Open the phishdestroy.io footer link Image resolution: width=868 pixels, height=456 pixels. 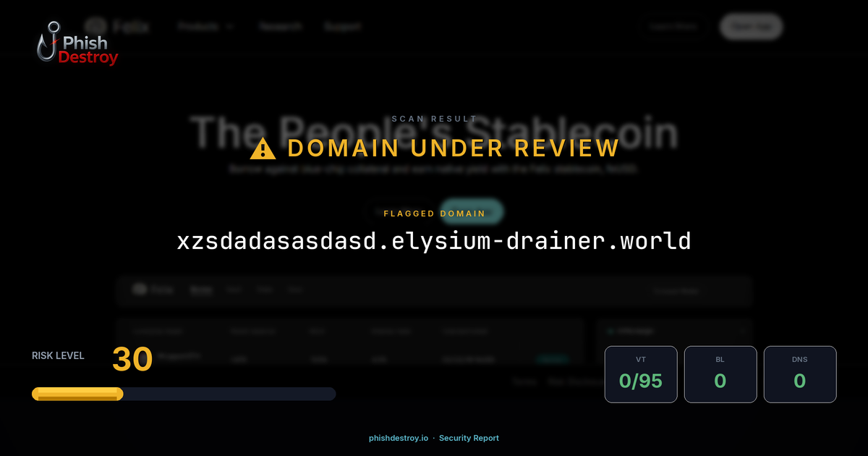(x=399, y=438)
